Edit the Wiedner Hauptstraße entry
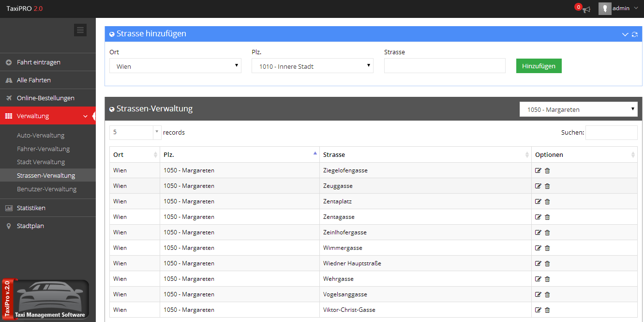 pos(538,263)
